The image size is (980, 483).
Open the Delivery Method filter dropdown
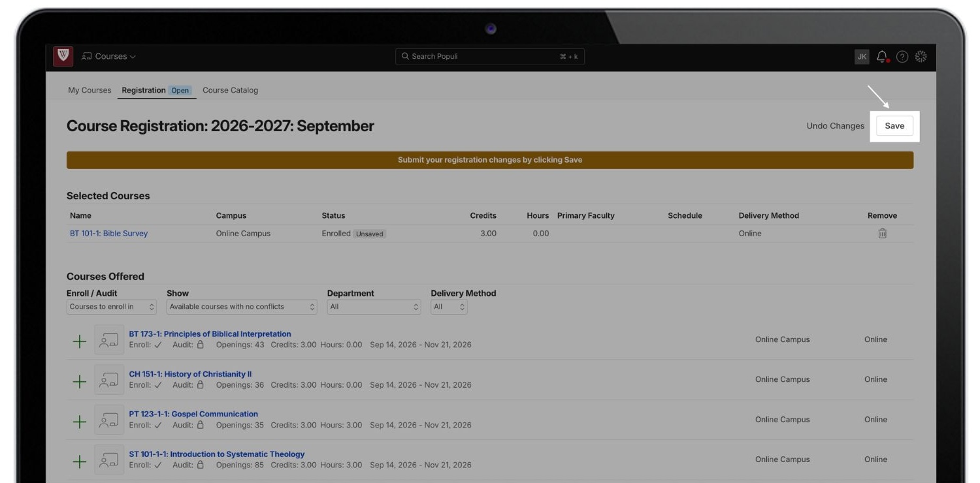pyautogui.click(x=449, y=307)
